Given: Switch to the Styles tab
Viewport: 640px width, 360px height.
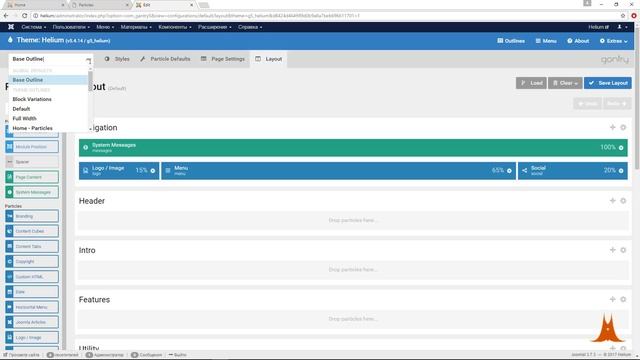Looking at the screenshot, I should (117, 59).
